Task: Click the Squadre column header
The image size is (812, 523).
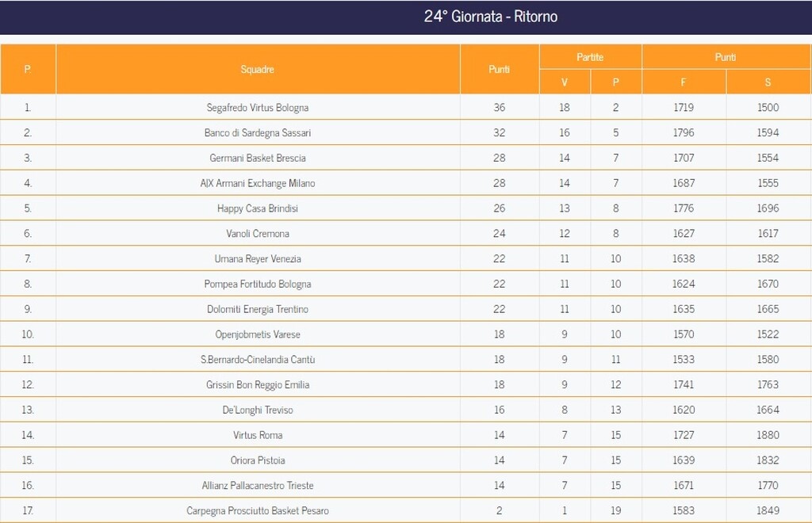Action: click(x=258, y=70)
